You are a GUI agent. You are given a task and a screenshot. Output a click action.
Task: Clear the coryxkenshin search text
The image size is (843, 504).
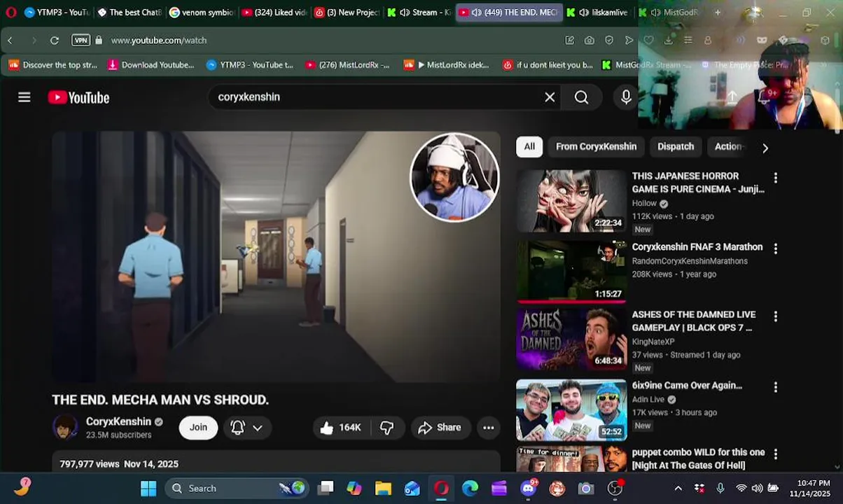point(550,97)
